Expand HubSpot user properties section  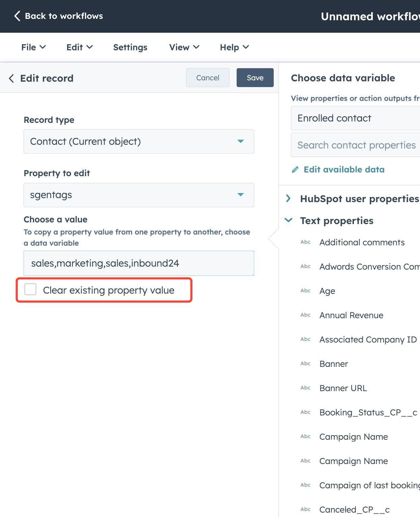point(288,198)
